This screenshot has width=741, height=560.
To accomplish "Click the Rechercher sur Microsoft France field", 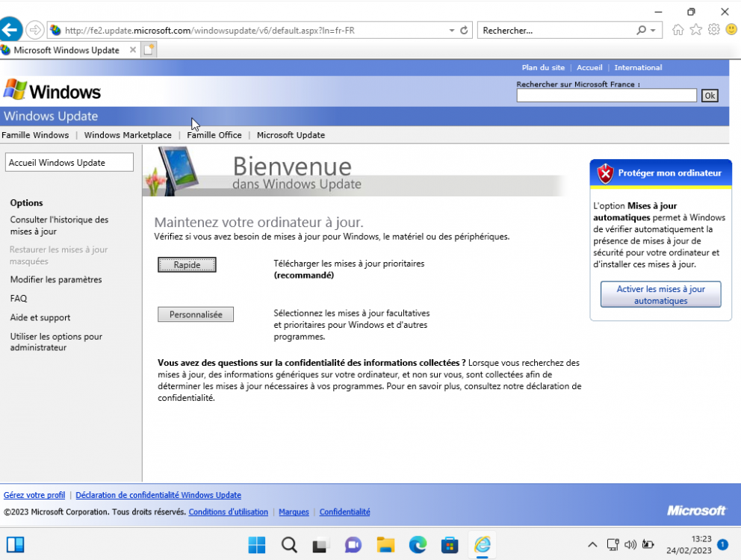I will pyautogui.click(x=606, y=96).
